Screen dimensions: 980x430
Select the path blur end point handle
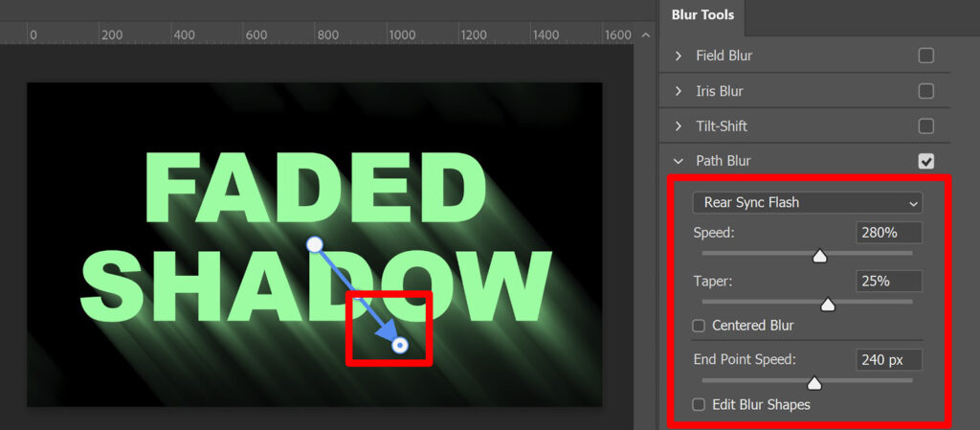pyautogui.click(x=400, y=345)
